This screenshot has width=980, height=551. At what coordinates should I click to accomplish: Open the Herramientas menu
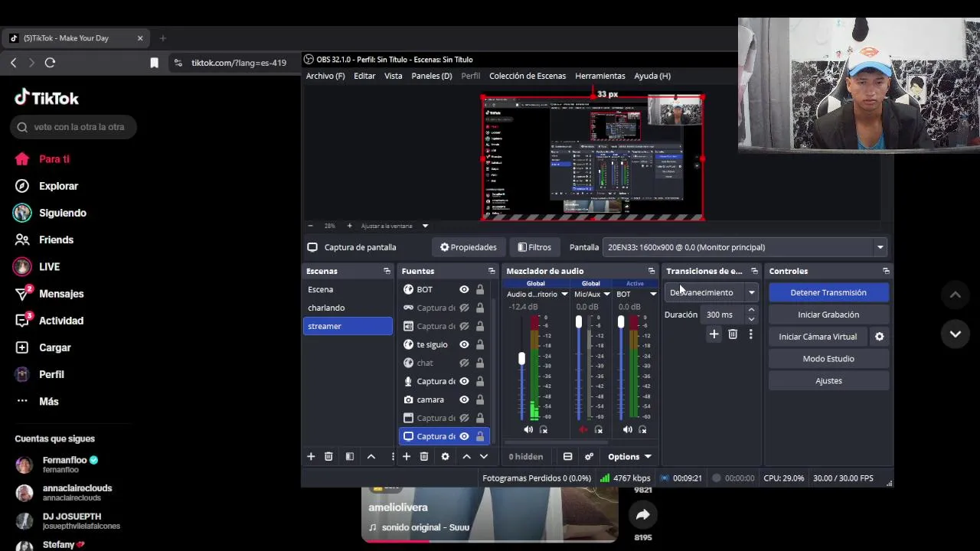[600, 76]
